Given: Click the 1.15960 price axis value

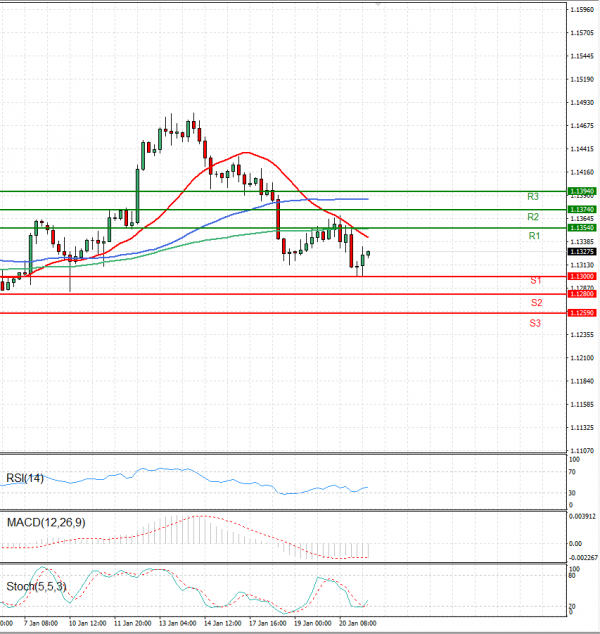Looking at the screenshot, I should pyautogui.click(x=582, y=9).
